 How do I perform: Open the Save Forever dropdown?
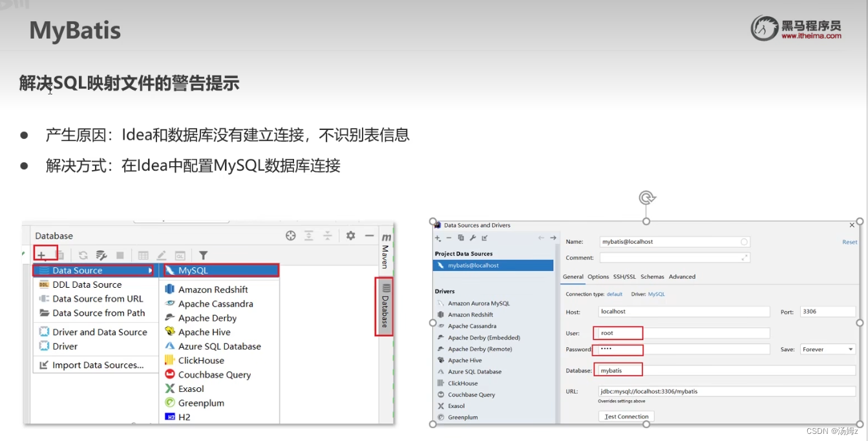coord(828,349)
